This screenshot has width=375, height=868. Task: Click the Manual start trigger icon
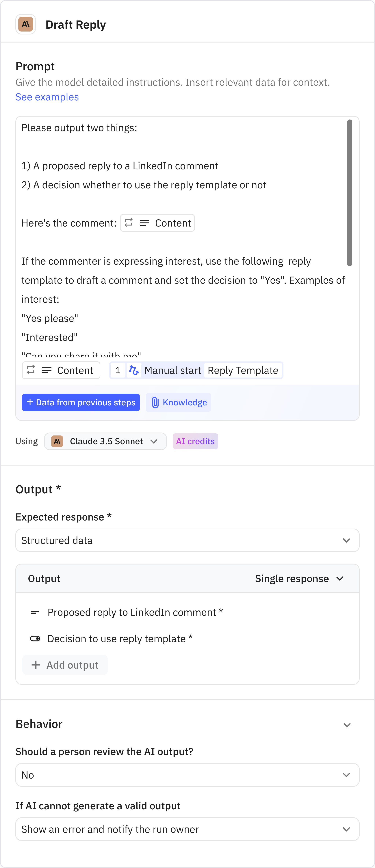click(x=134, y=370)
